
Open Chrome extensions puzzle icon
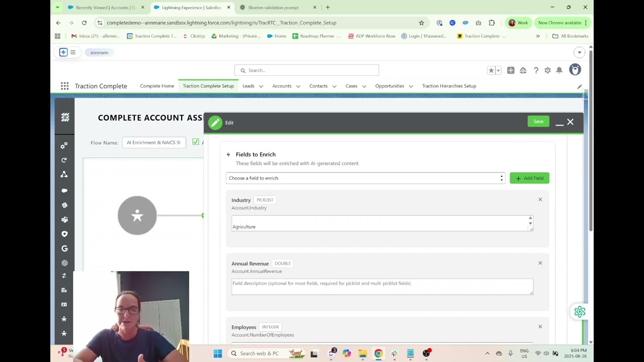click(x=492, y=23)
